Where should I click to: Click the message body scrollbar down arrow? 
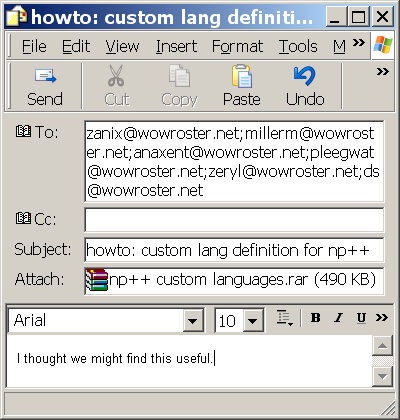[382, 376]
